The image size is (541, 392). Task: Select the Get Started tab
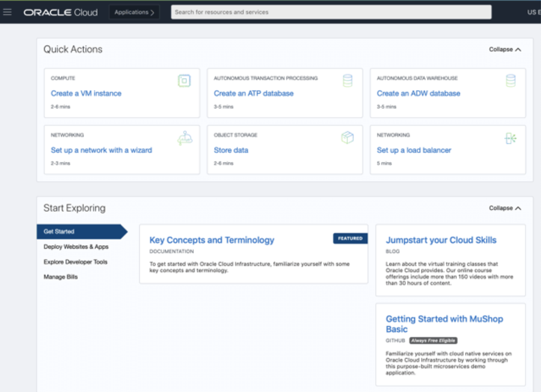[x=82, y=231]
